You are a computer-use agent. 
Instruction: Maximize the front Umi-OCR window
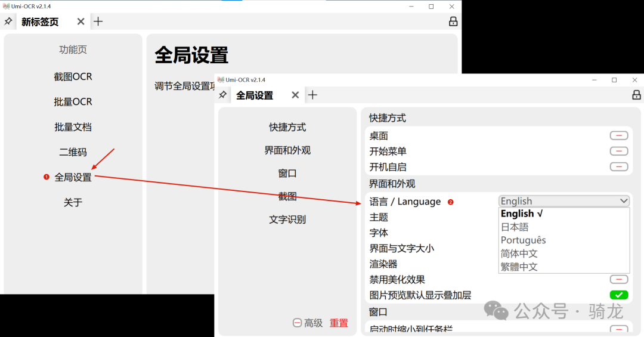pyautogui.click(x=614, y=80)
